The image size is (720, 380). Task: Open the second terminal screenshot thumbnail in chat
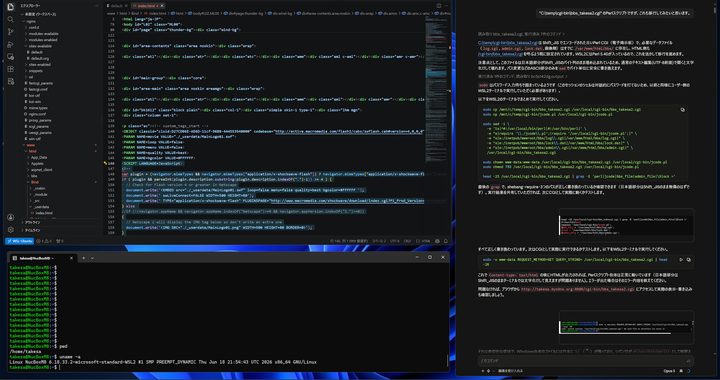click(x=626, y=327)
